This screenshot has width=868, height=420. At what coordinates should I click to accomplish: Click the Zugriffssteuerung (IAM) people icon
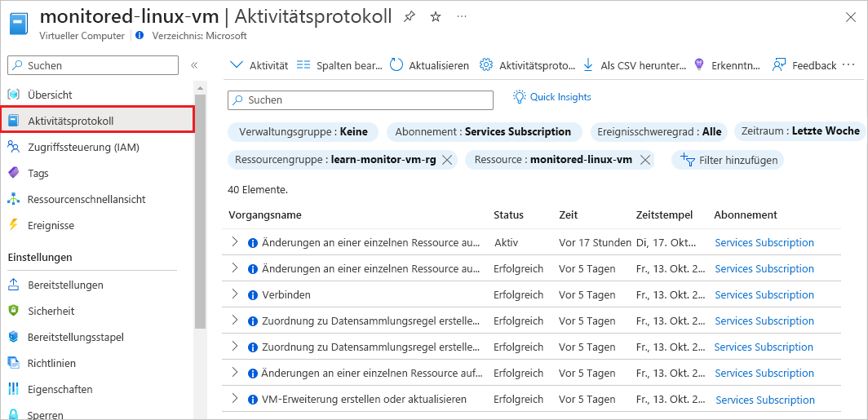point(14,147)
